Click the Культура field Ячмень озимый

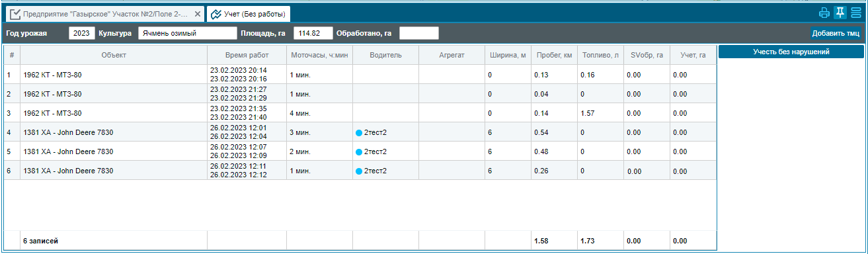(x=187, y=33)
